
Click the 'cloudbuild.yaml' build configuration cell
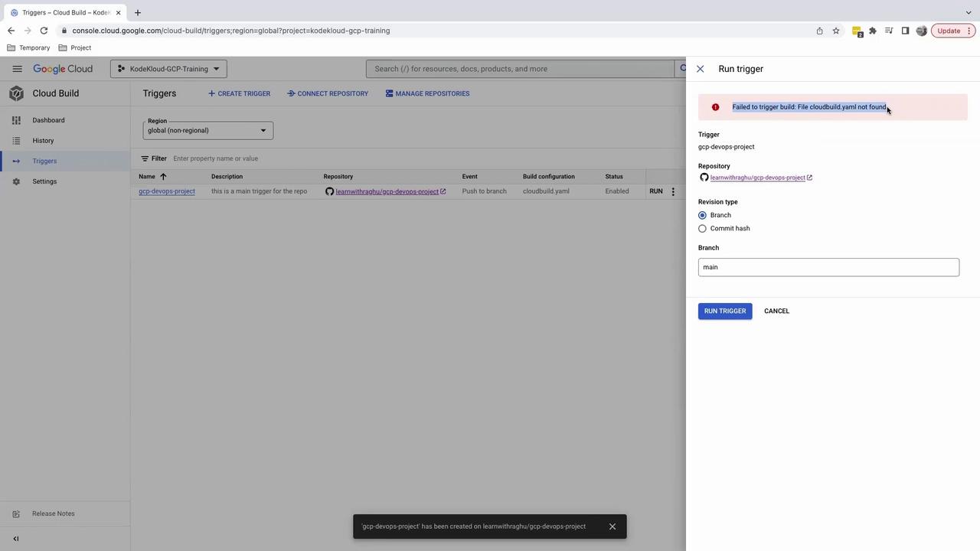tap(546, 191)
